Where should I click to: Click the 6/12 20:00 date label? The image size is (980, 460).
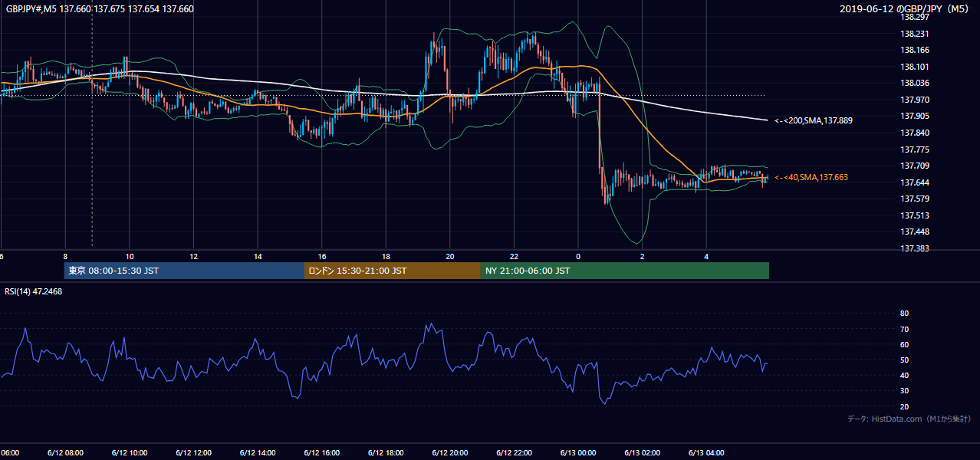[x=450, y=452]
